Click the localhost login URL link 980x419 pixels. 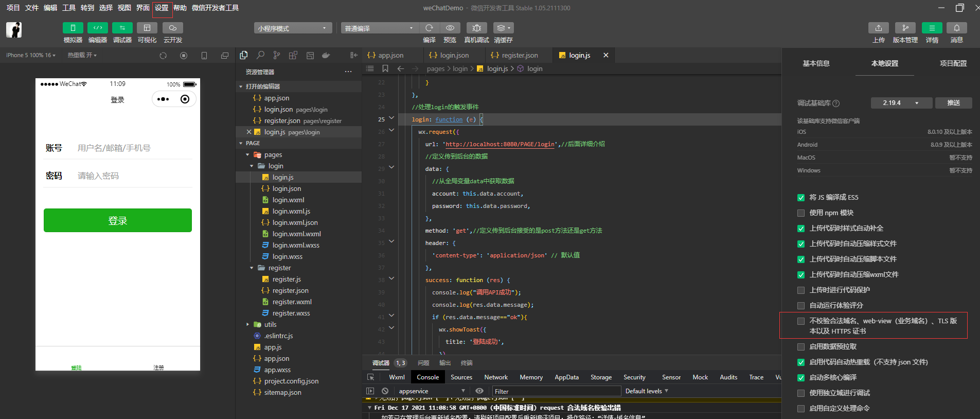coord(500,144)
